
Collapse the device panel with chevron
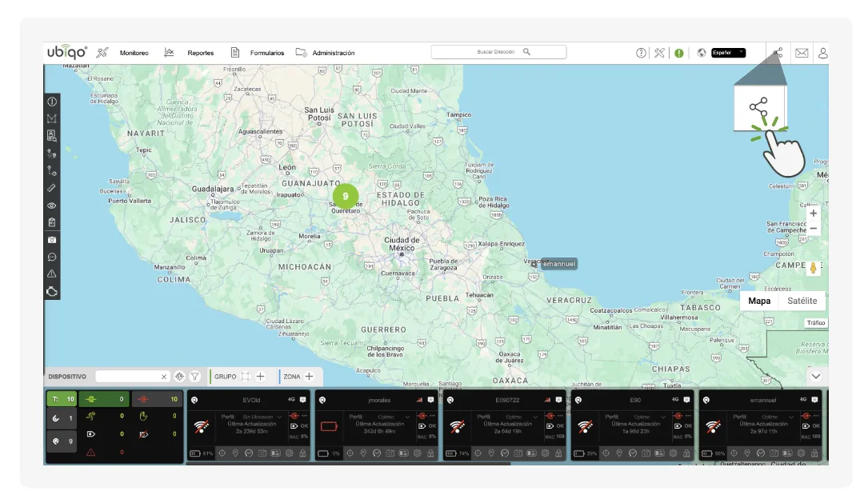pos(816,377)
